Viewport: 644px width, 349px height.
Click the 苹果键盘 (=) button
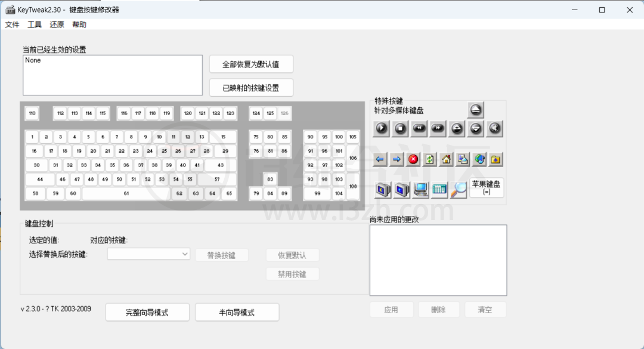(x=487, y=188)
